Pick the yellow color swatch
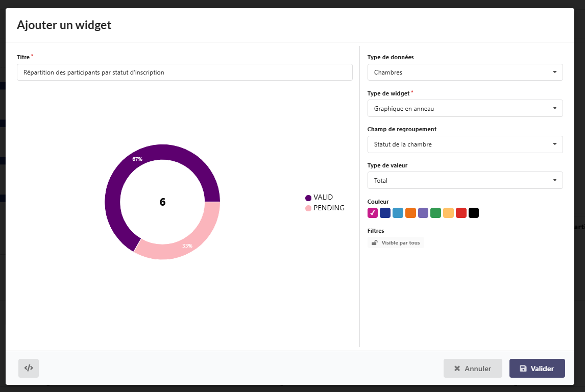The image size is (585, 392). [448, 213]
